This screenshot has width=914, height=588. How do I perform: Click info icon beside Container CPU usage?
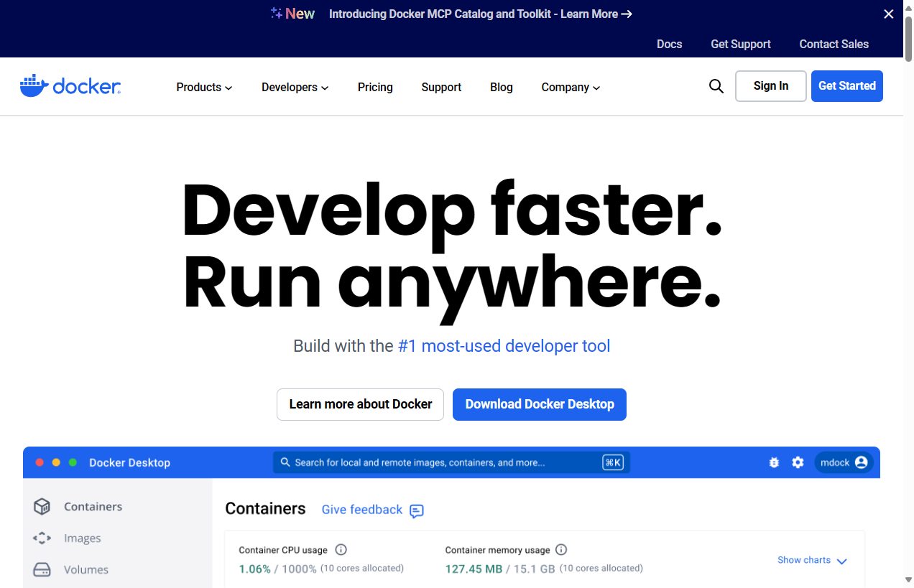pos(341,550)
